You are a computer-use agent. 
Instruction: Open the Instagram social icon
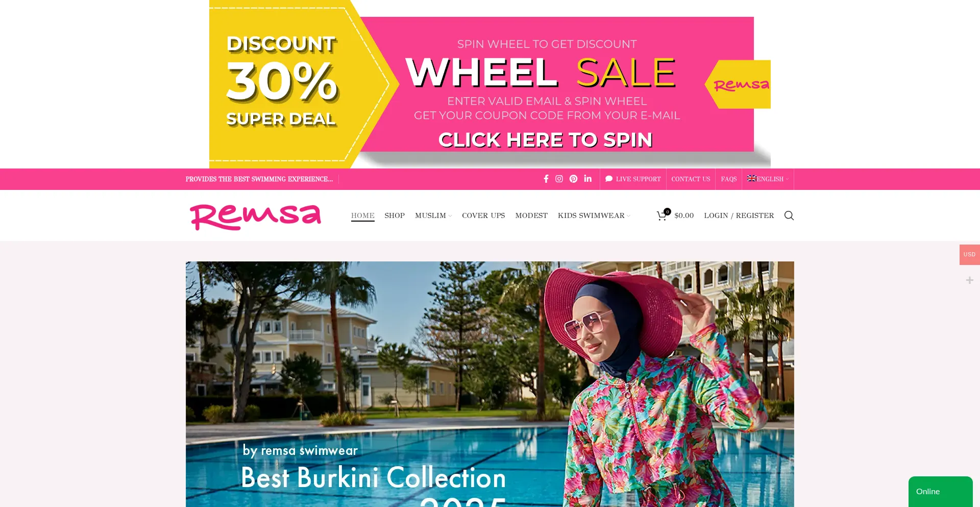coord(559,179)
